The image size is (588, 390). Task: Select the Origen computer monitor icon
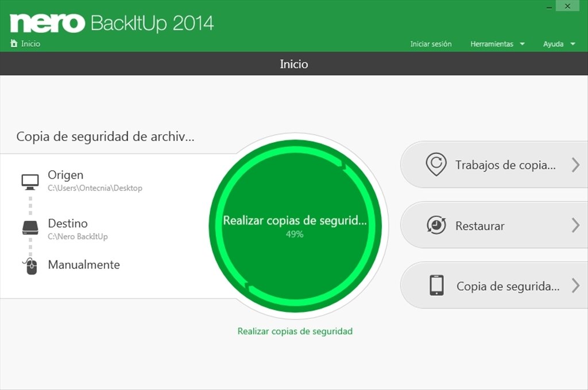(x=30, y=182)
